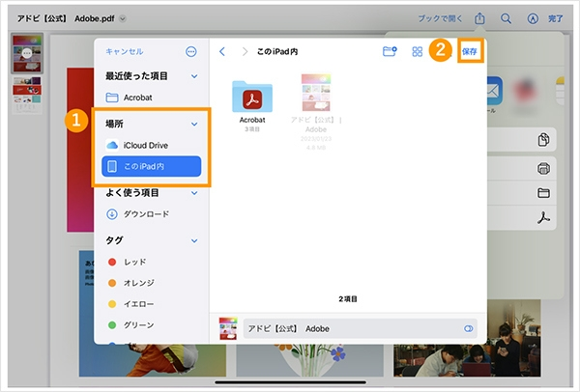Image resolution: width=580 pixels, height=392 pixels.
Task: Tap the more options ellipsis circle
Action: pos(190,52)
